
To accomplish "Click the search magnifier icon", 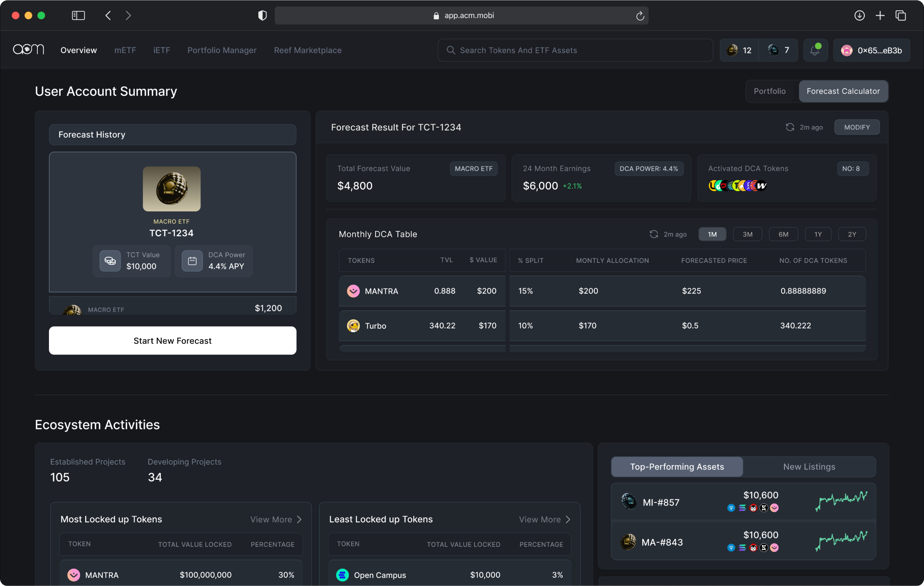I will click(x=450, y=50).
